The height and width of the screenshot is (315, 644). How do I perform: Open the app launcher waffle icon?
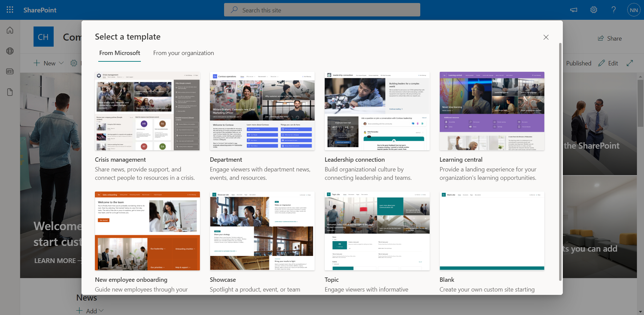pos(10,10)
